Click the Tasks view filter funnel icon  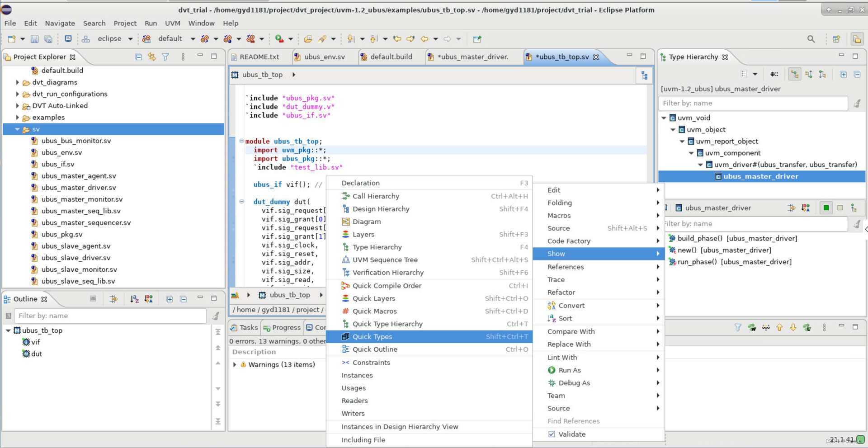[x=738, y=327]
